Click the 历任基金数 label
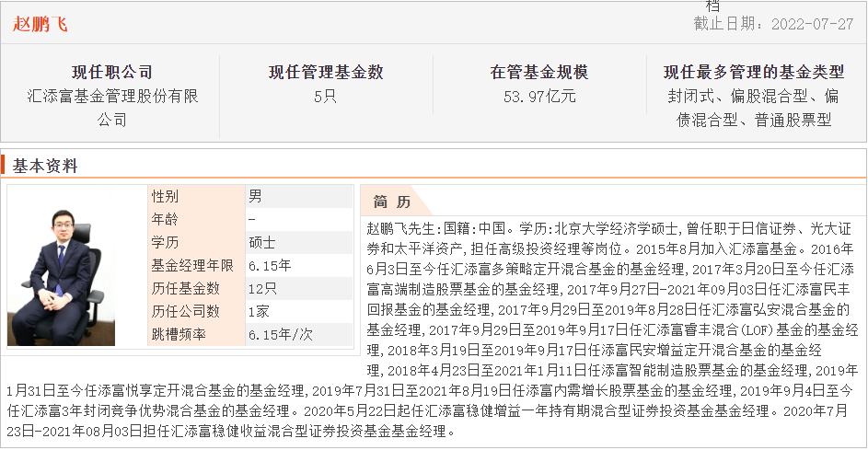 (x=185, y=288)
